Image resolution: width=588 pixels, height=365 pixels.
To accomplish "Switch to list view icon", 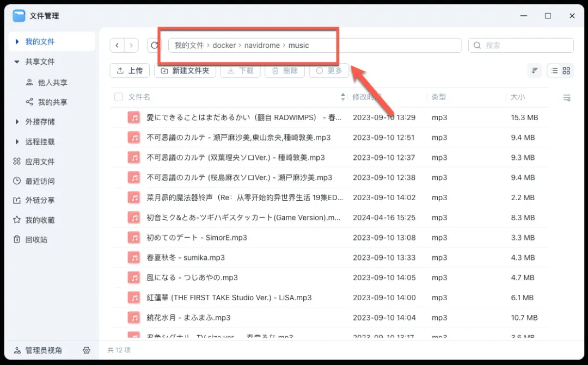I will point(554,71).
